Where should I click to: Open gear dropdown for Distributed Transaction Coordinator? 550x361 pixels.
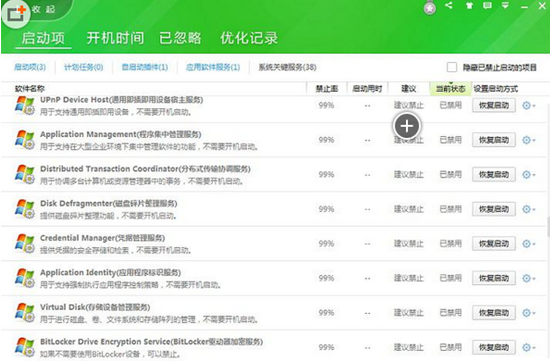529,174
